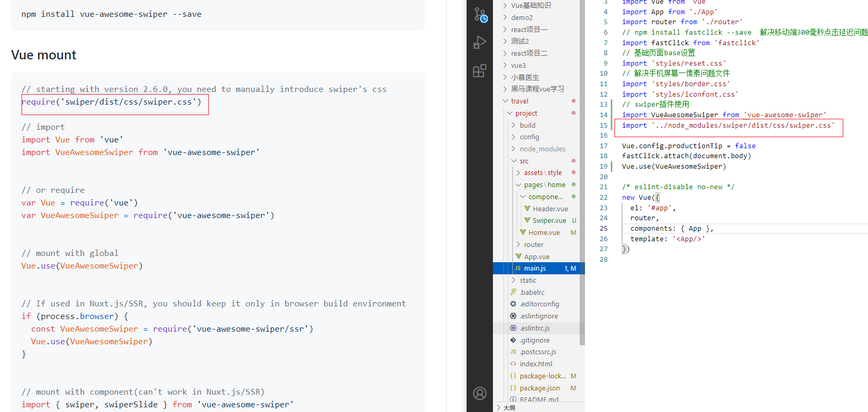The height and width of the screenshot is (412, 868).
Task: Click the Vue icon beside App.vue
Action: point(519,256)
